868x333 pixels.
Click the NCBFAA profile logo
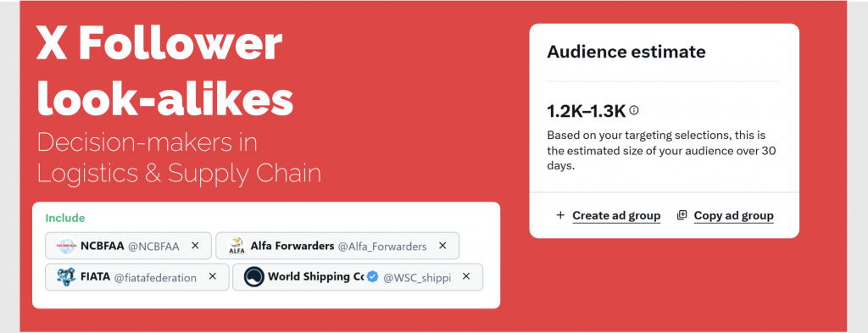[66, 246]
